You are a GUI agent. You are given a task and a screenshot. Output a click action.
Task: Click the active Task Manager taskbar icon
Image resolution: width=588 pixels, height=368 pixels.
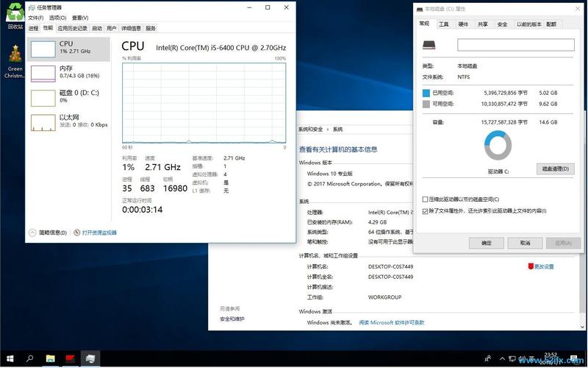click(90, 359)
